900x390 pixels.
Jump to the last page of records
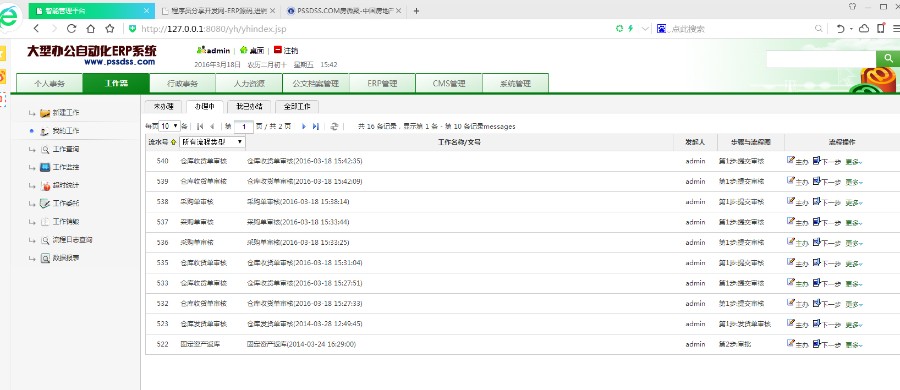pos(316,126)
